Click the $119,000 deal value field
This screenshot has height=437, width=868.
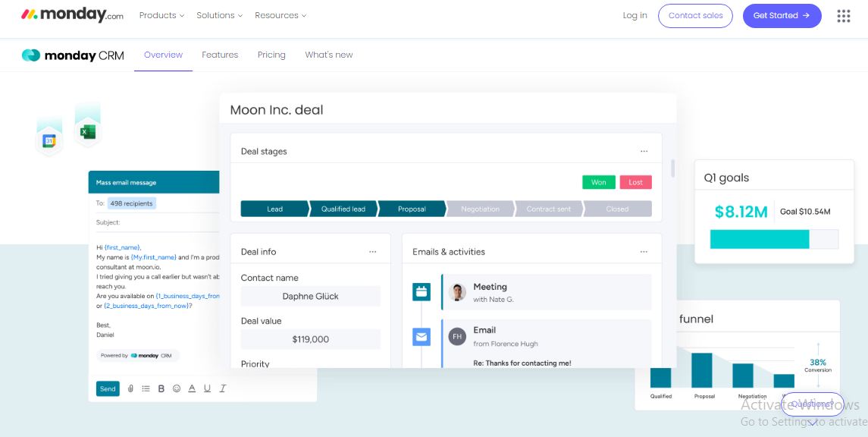point(311,339)
